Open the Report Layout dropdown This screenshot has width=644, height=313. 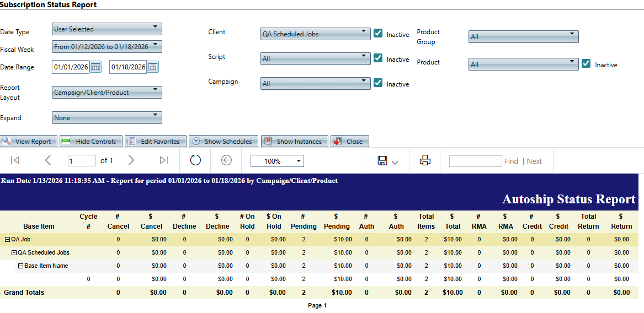pyautogui.click(x=107, y=93)
